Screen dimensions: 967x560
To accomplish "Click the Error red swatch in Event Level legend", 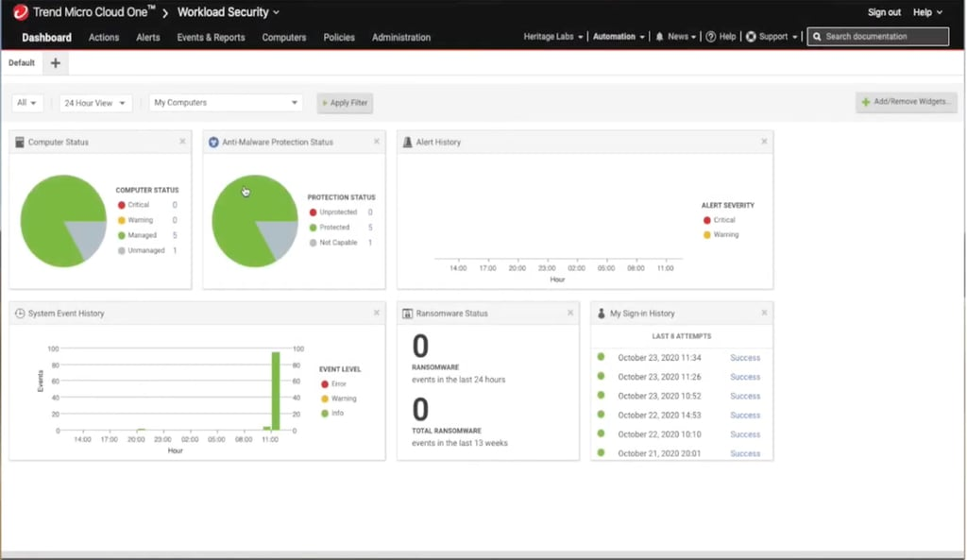I will (x=325, y=383).
